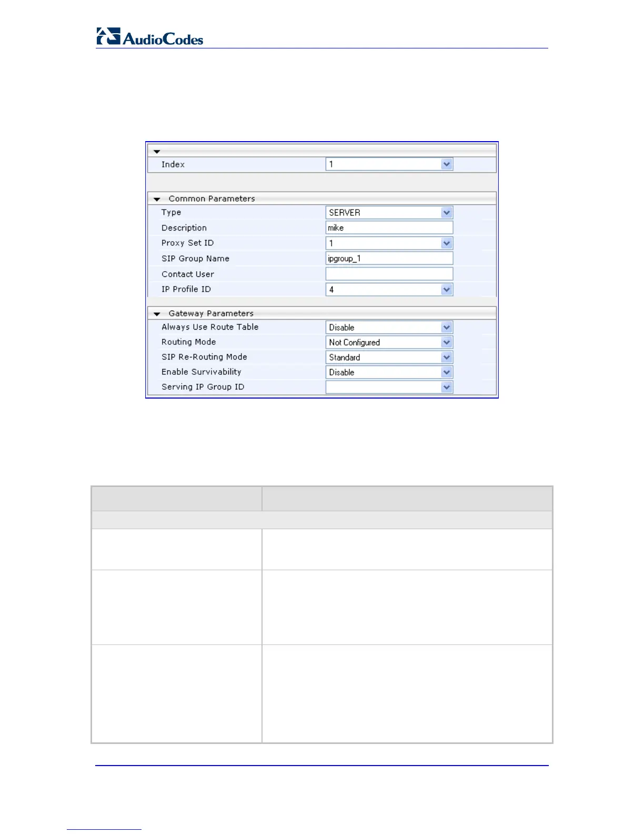This screenshot has width=644, height=834.
Task: Click the empty Contact User field
Action: click(389, 274)
